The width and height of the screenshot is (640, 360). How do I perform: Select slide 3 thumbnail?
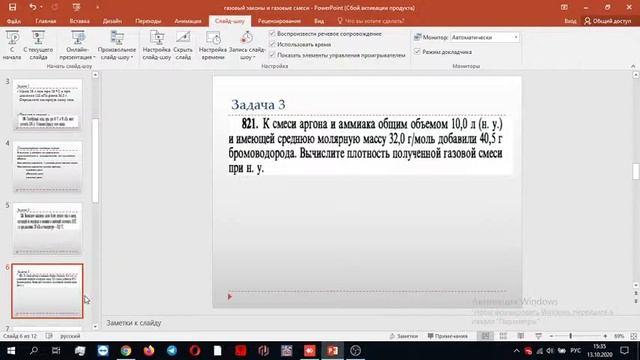[x=47, y=104]
